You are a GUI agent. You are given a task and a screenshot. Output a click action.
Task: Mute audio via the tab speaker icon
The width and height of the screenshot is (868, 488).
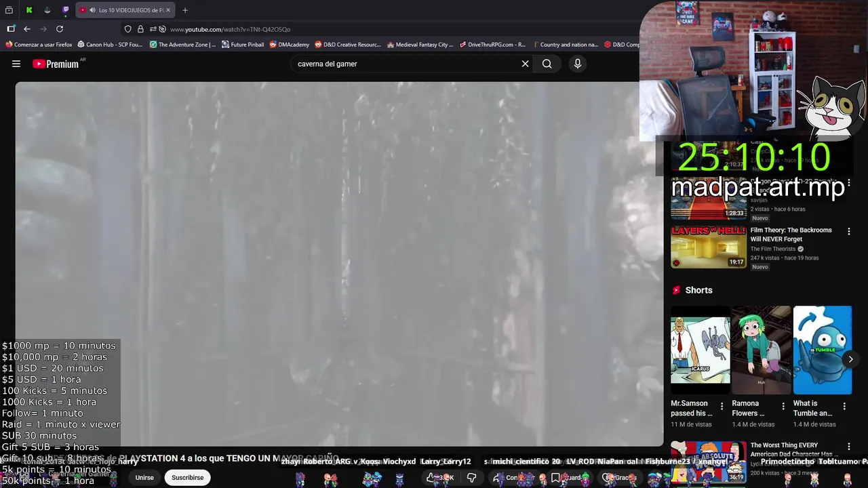pyautogui.click(x=92, y=10)
